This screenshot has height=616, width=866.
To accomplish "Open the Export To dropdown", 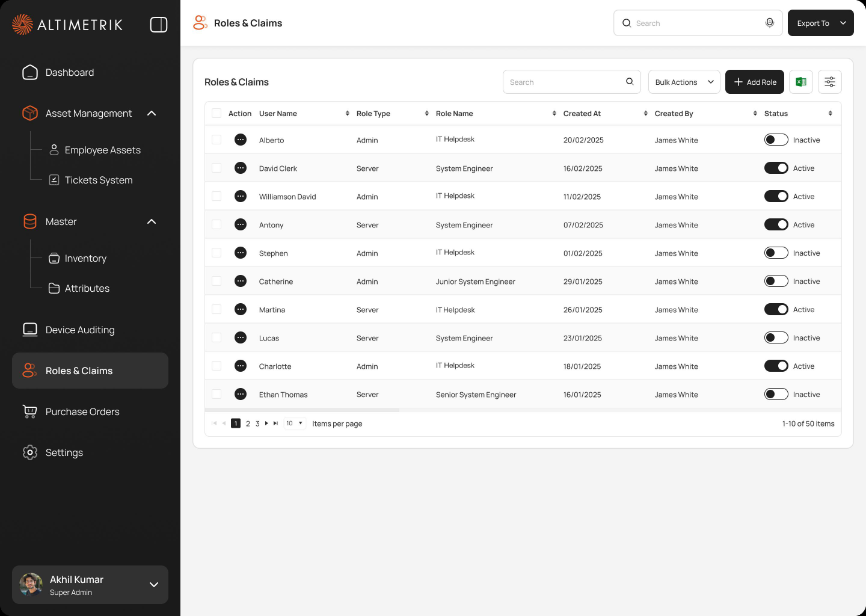I will pos(821,23).
